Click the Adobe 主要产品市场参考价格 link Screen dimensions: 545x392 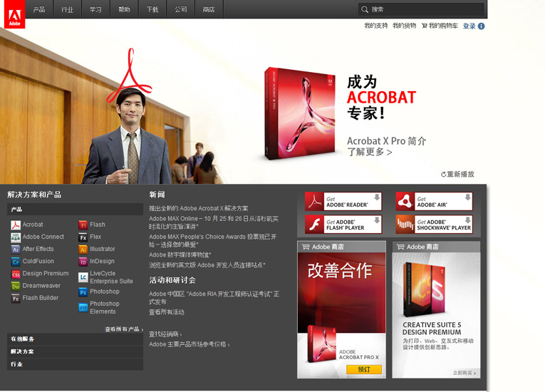(189, 344)
